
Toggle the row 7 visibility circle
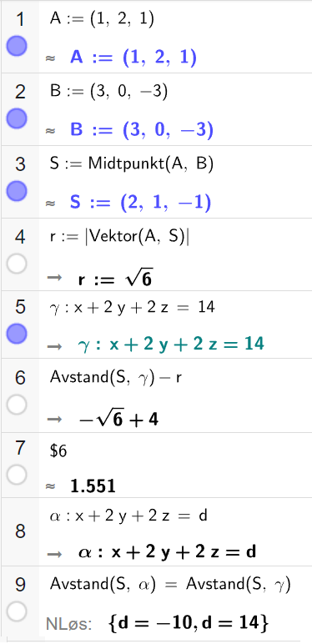click(17, 475)
